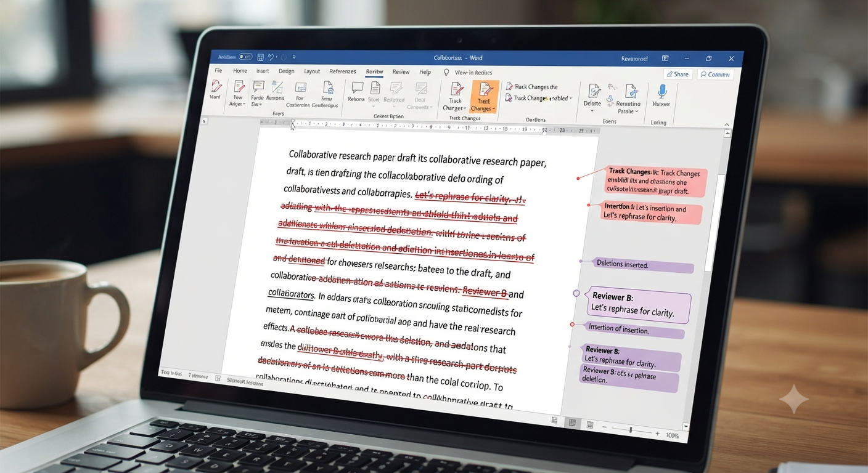Expand the orange Track Changes dropdown arrow
This screenshot has height=473, width=868.
494,109
